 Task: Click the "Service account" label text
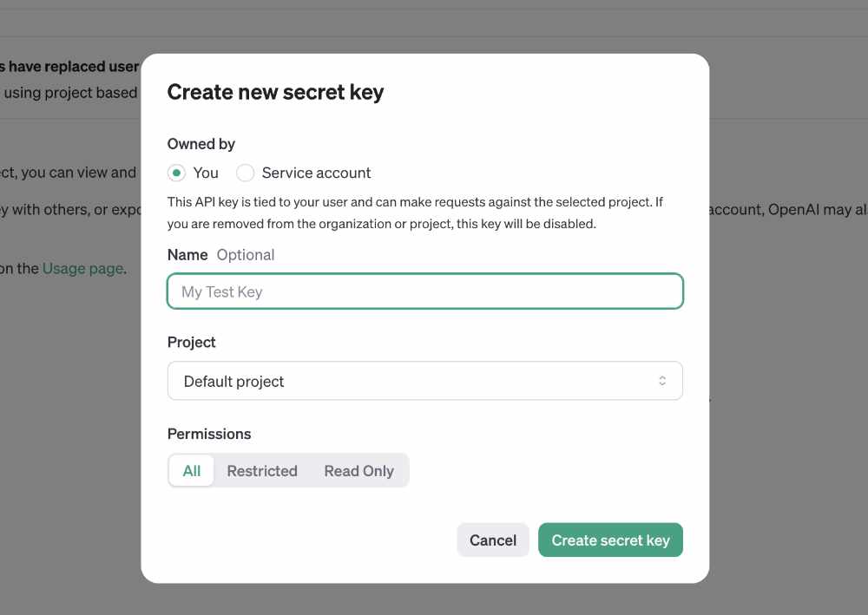point(316,173)
